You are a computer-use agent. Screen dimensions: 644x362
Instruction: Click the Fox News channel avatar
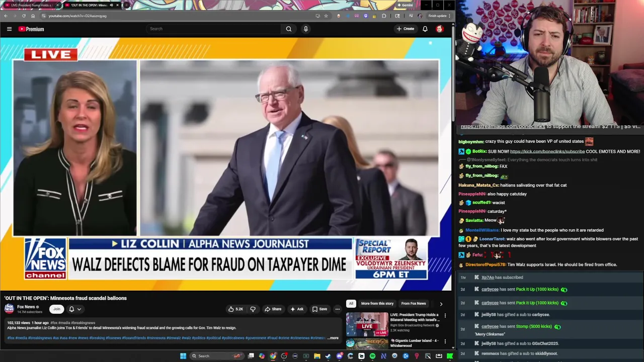click(9, 309)
